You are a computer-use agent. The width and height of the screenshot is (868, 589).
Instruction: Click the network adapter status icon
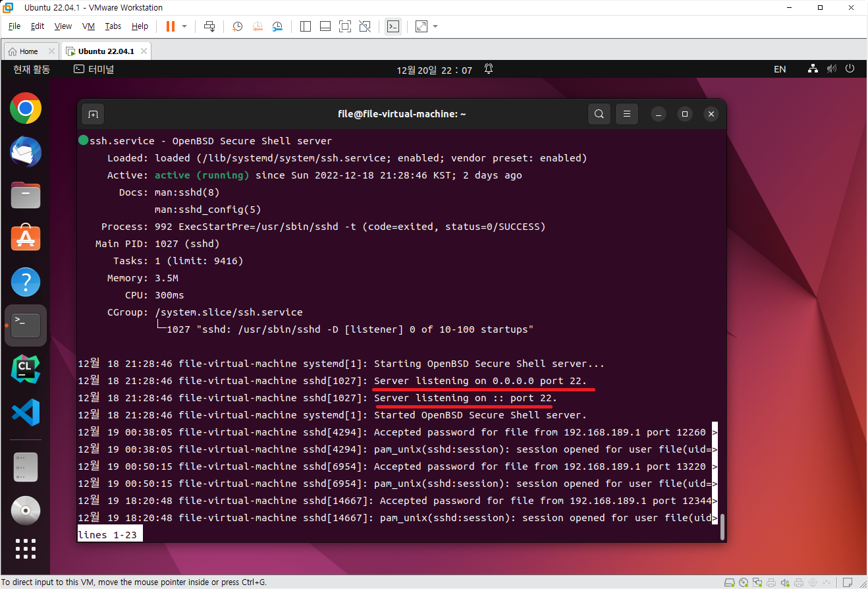coord(757,582)
